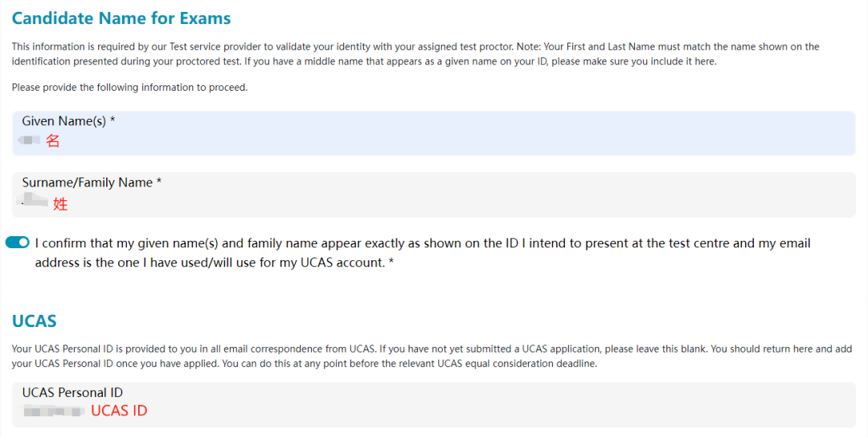Click the blurred given name value

30,141
